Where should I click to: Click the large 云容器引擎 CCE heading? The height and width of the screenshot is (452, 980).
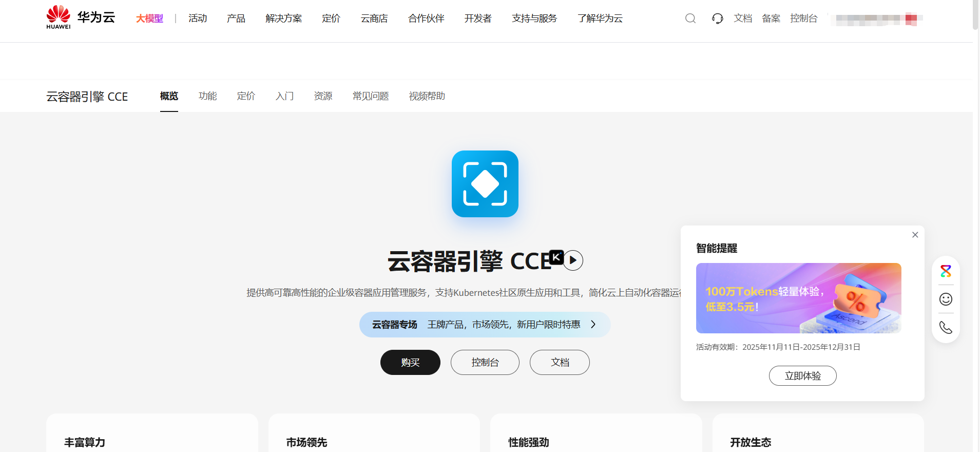pos(469,261)
